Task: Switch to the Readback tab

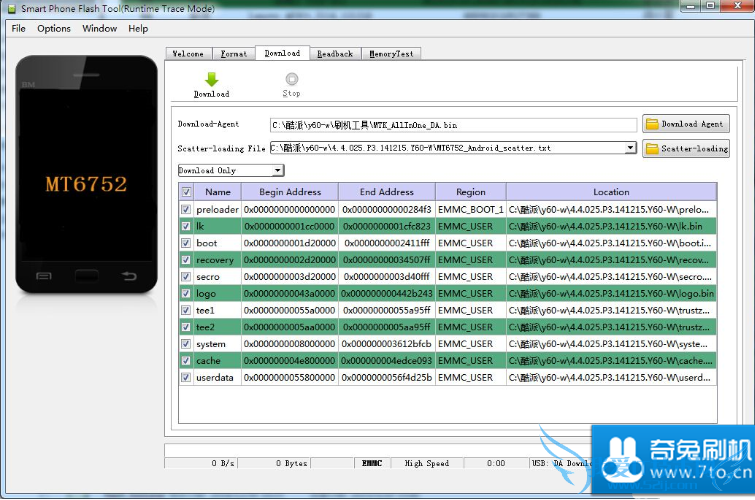Action: (335, 54)
